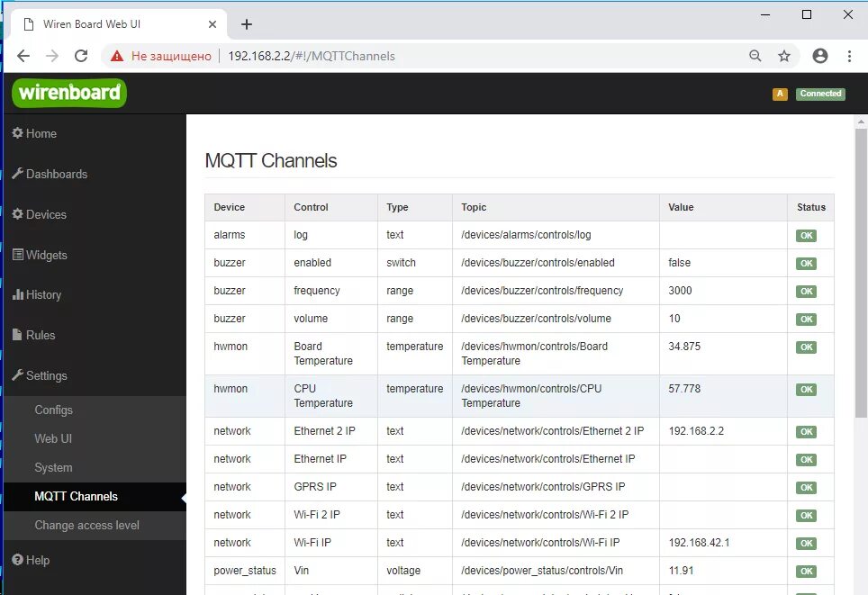Click the Devices gear icon
868x595 pixels.
point(18,213)
